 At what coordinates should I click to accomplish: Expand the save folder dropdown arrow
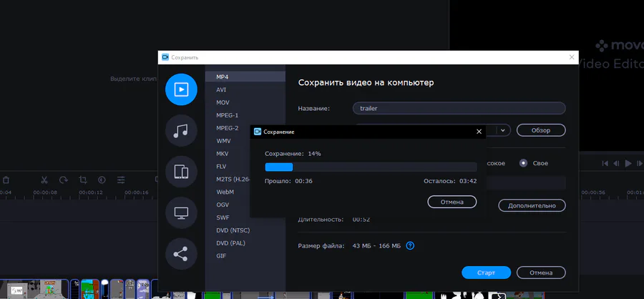click(503, 130)
